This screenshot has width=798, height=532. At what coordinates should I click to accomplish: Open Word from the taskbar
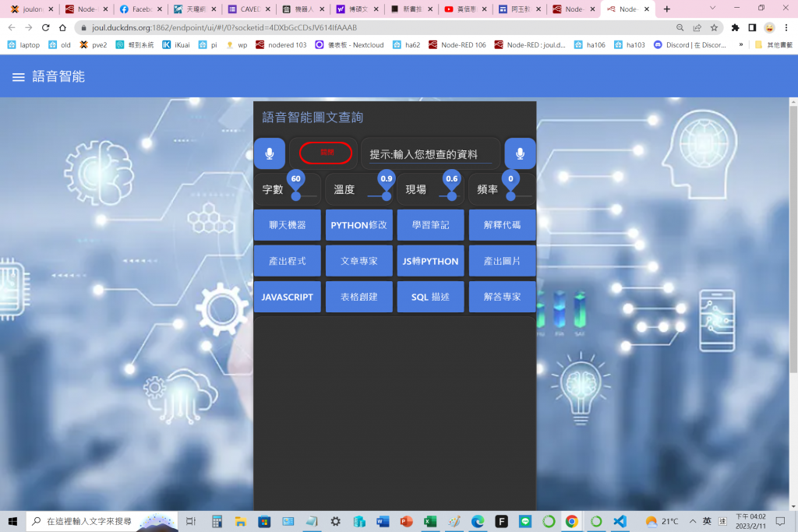point(383,521)
